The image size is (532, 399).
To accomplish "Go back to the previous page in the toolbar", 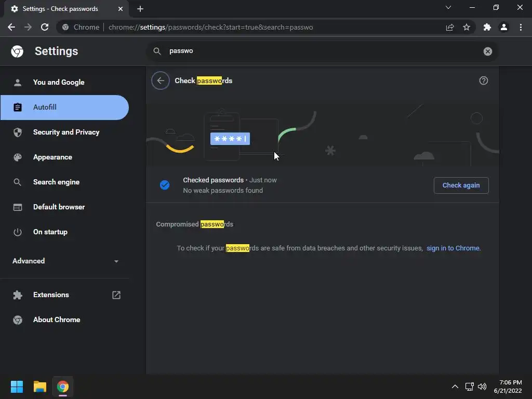I will pyautogui.click(x=11, y=27).
